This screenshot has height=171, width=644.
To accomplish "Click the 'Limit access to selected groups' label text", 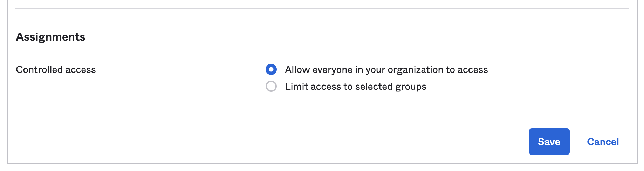I will pyautogui.click(x=355, y=87).
